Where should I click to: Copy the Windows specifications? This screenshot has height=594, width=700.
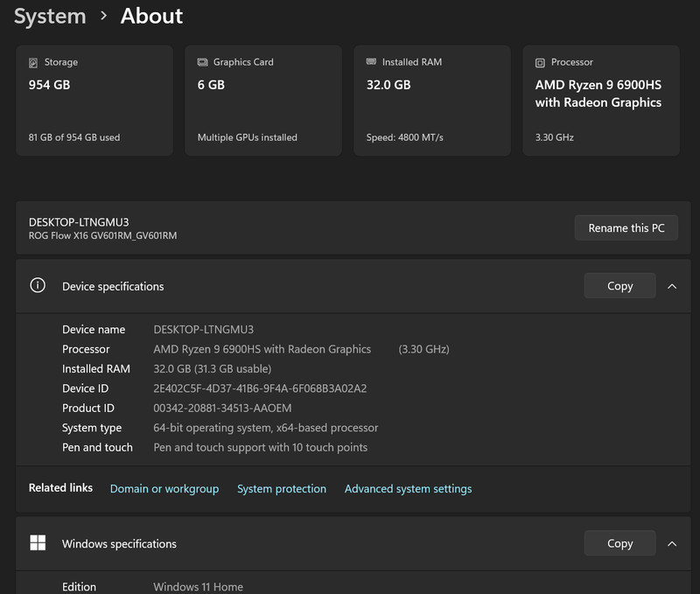click(x=619, y=543)
